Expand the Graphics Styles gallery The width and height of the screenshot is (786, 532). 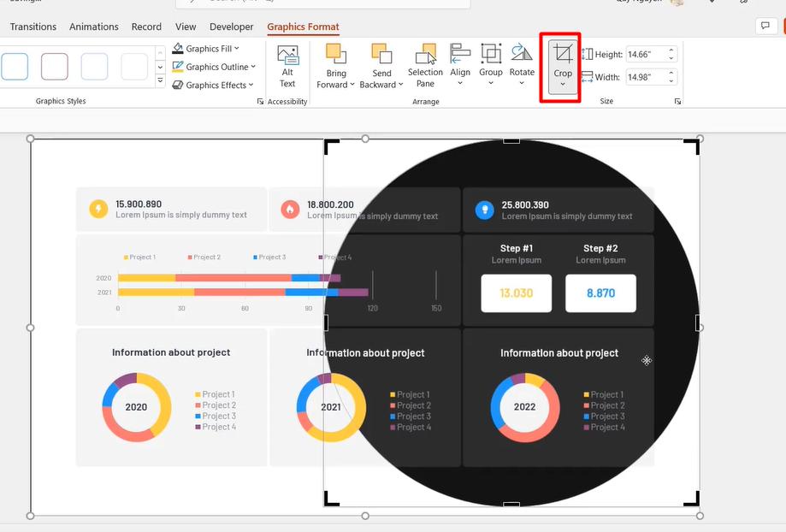click(x=160, y=80)
